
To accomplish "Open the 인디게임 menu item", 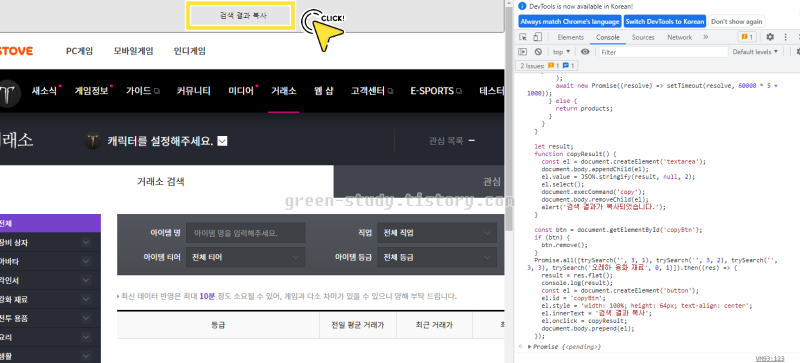I will coord(190,51).
